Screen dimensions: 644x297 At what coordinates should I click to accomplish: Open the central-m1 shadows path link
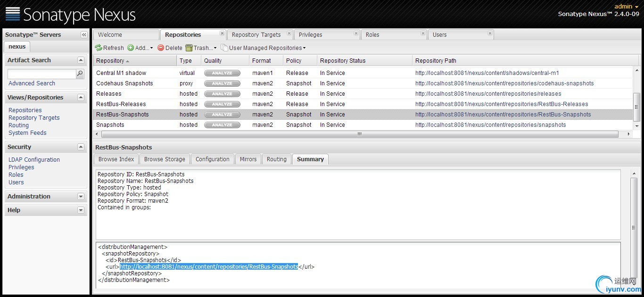[487, 73]
